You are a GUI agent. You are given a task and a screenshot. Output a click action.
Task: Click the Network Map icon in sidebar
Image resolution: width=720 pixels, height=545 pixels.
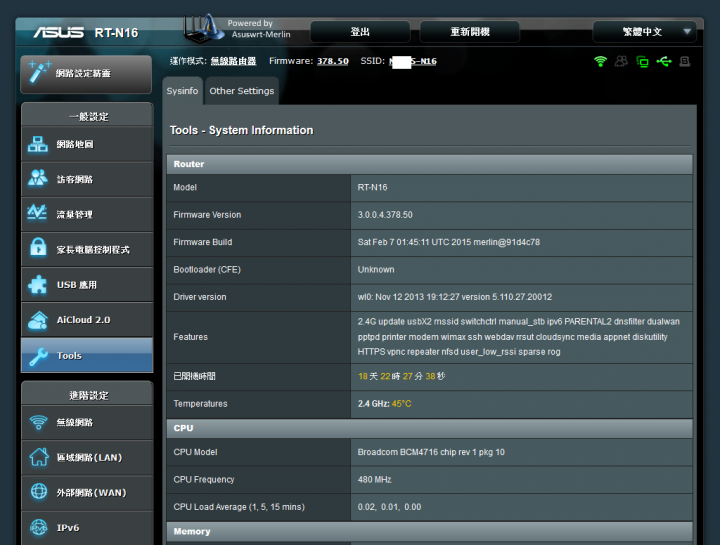[38, 144]
